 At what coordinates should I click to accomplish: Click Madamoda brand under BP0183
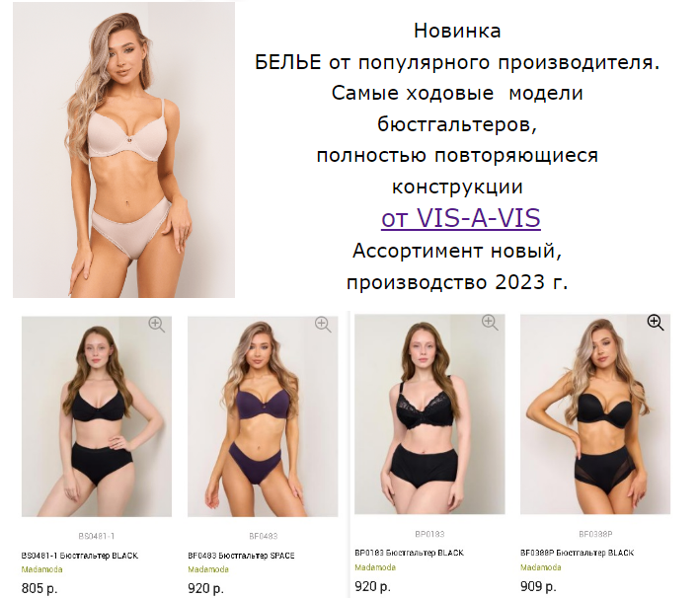click(x=375, y=567)
